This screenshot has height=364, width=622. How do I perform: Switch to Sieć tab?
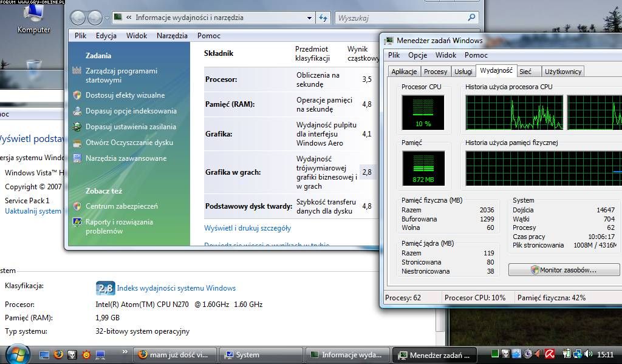pos(528,72)
